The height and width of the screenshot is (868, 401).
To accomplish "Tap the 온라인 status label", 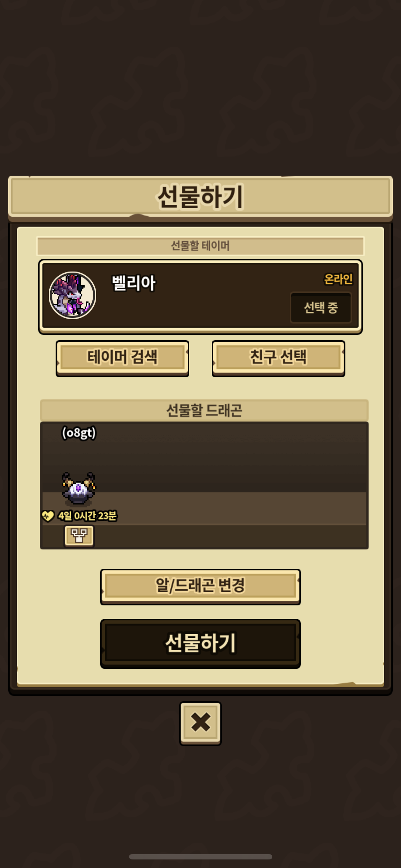I will pyautogui.click(x=338, y=279).
